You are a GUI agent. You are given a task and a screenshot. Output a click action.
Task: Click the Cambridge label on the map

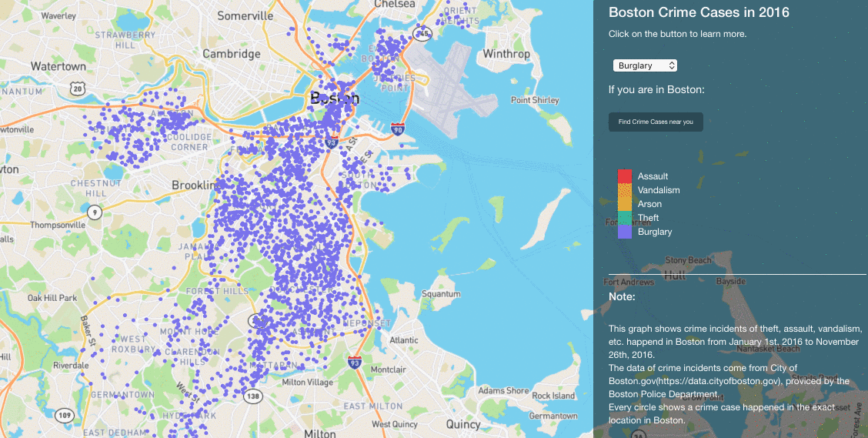[x=231, y=54]
